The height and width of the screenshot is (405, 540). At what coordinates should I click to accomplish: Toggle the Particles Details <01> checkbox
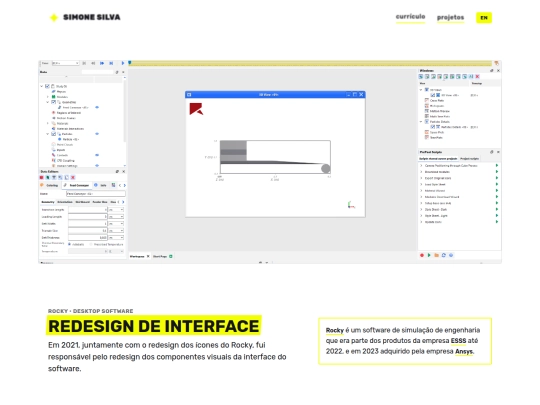[433, 127]
